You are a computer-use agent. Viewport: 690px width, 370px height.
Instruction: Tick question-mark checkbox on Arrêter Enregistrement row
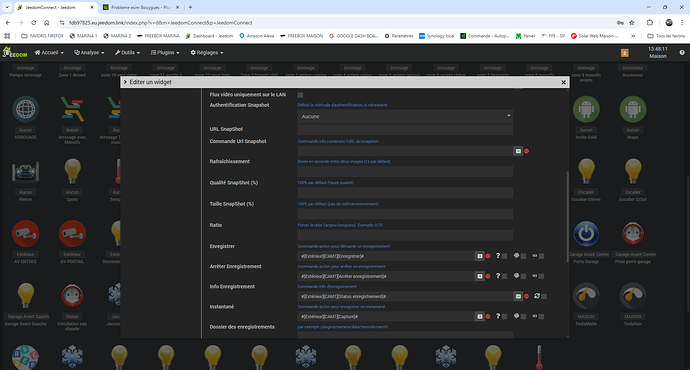(x=504, y=276)
